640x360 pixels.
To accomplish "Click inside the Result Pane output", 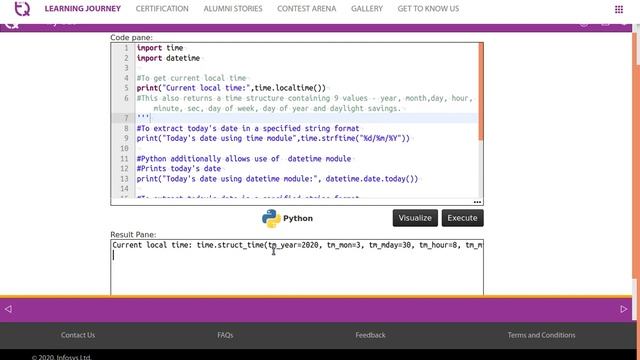I will 297,267.
